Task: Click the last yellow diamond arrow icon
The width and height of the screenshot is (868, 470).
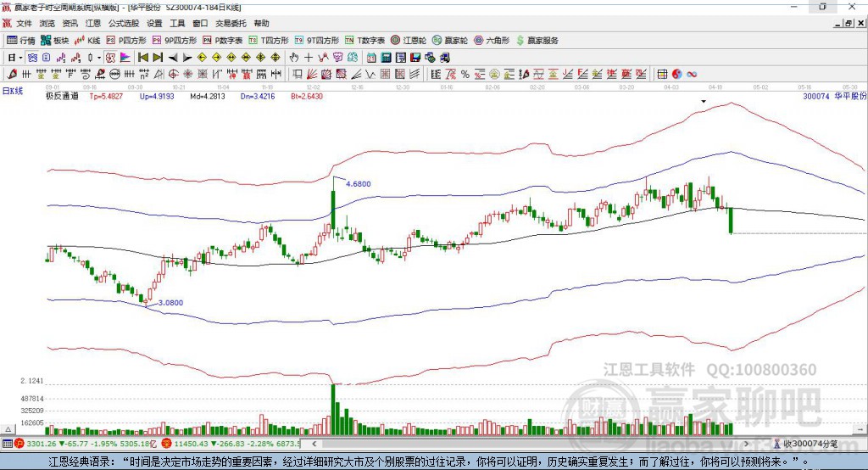Action: click(x=275, y=58)
